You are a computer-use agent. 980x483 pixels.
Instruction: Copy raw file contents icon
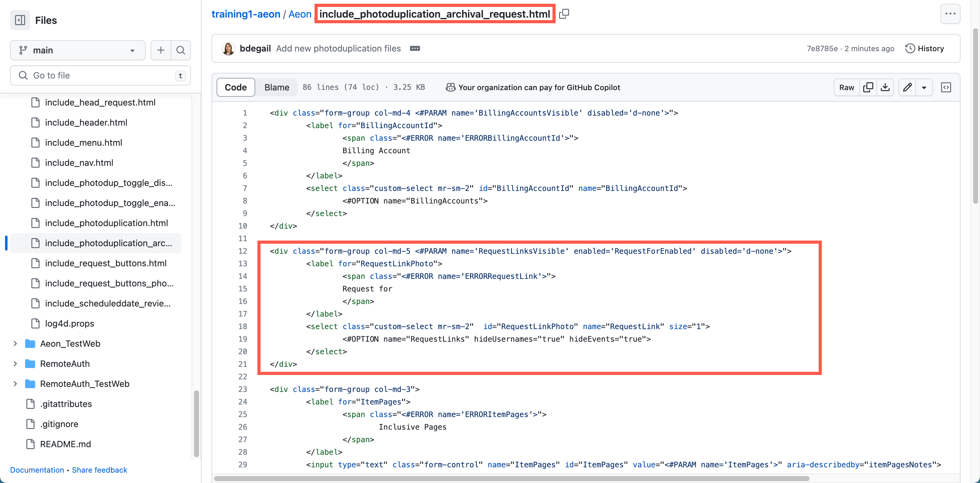point(869,87)
